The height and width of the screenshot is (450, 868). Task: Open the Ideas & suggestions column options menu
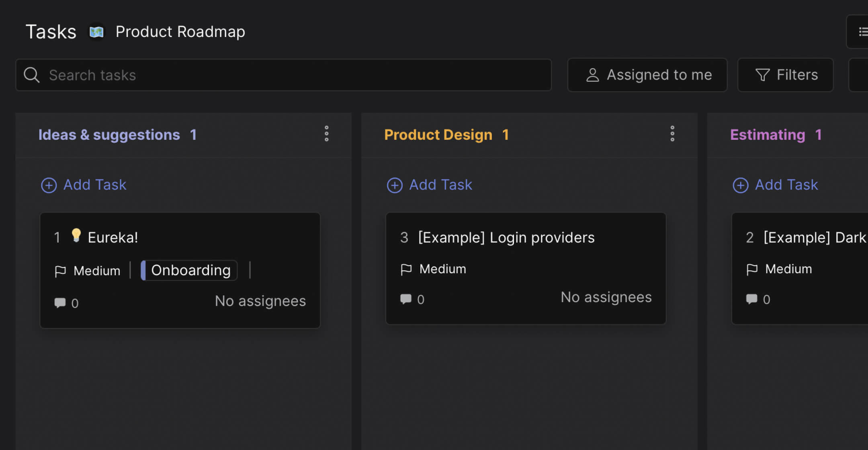[327, 134]
